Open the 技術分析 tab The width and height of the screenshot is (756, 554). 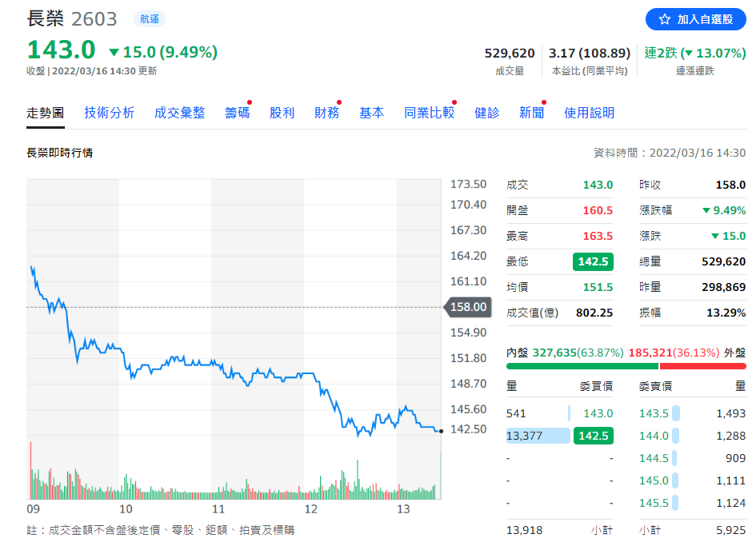pyautogui.click(x=110, y=113)
